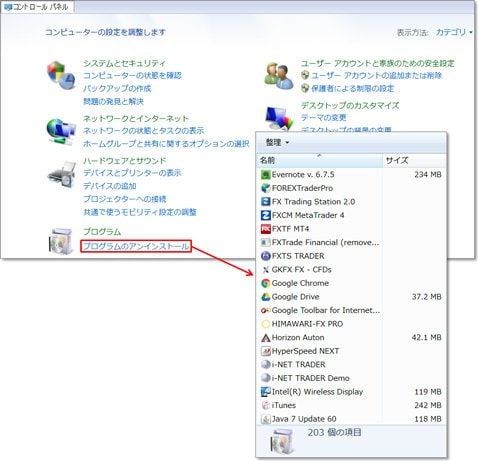
Task: Click the 42.1 MB size cell
Action: 426,338
